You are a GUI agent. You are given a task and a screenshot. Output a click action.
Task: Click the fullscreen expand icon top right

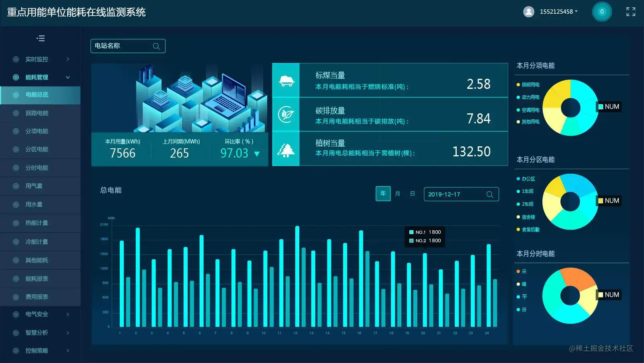[630, 12]
